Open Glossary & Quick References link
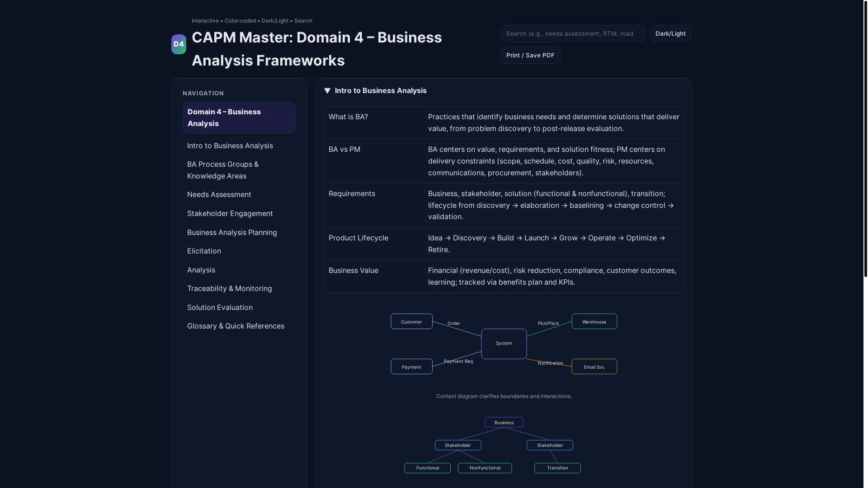868x488 pixels. pyautogui.click(x=239, y=326)
